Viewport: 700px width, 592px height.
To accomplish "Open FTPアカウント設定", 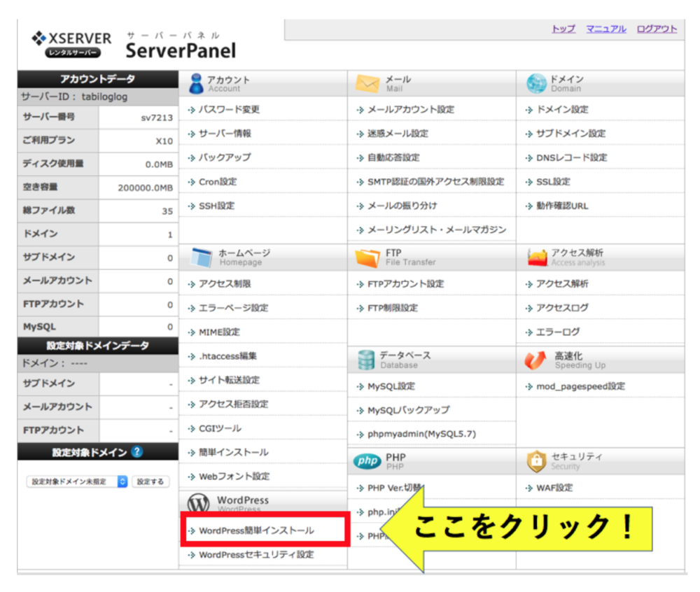I will pos(406,283).
